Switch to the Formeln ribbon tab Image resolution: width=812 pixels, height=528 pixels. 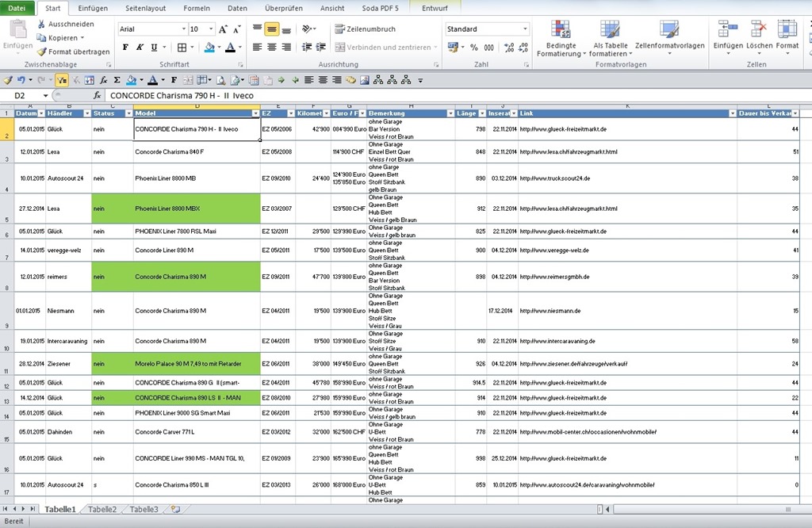tap(197, 8)
